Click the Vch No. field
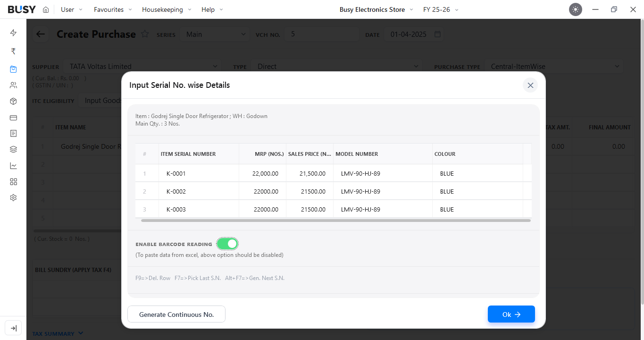The image size is (644, 340). coord(322,34)
